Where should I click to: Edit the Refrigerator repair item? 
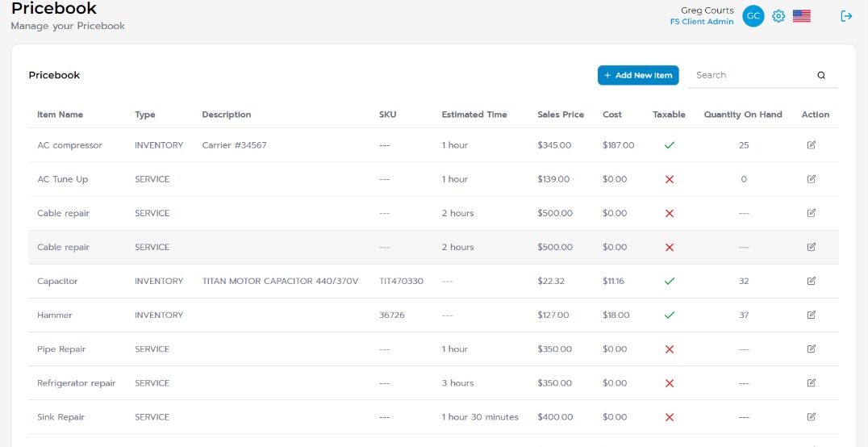811,382
